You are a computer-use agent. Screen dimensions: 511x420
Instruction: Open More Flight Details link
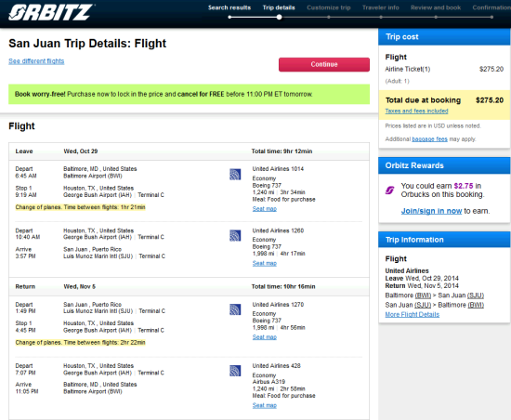[x=412, y=314]
